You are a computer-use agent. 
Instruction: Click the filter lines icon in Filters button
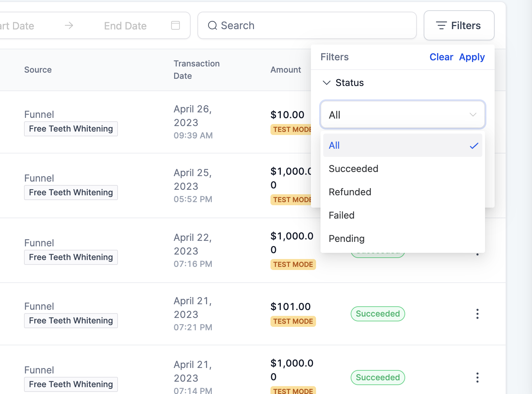(x=441, y=25)
